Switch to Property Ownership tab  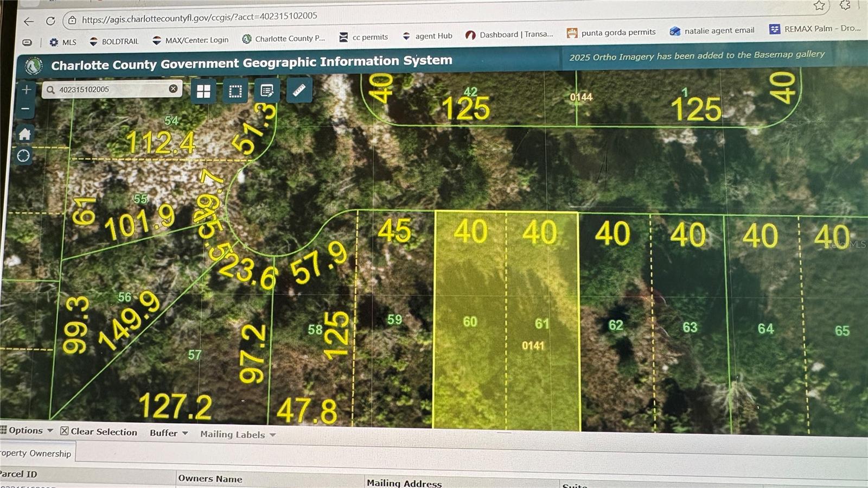pyautogui.click(x=36, y=453)
